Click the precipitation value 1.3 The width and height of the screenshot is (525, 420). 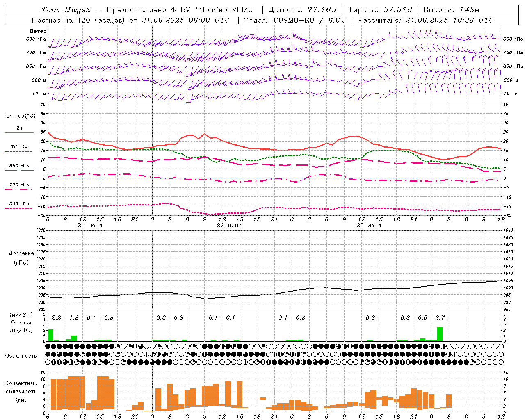tap(74, 318)
